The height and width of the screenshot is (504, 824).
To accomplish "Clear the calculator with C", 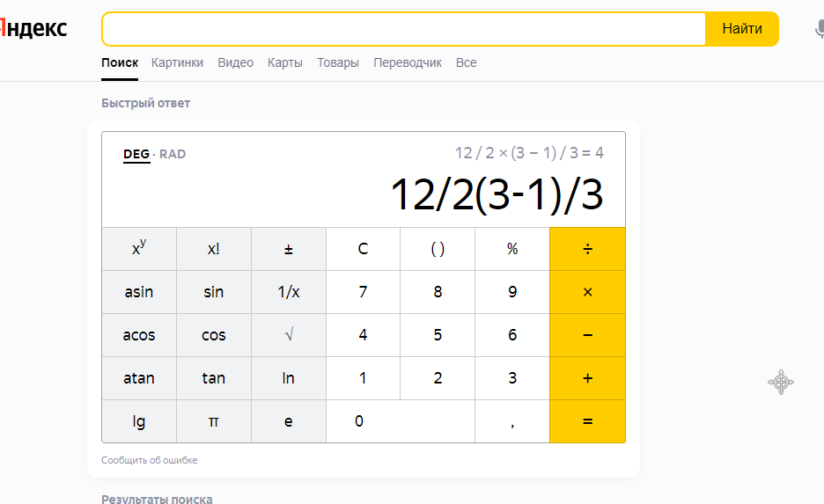I will (363, 249).
